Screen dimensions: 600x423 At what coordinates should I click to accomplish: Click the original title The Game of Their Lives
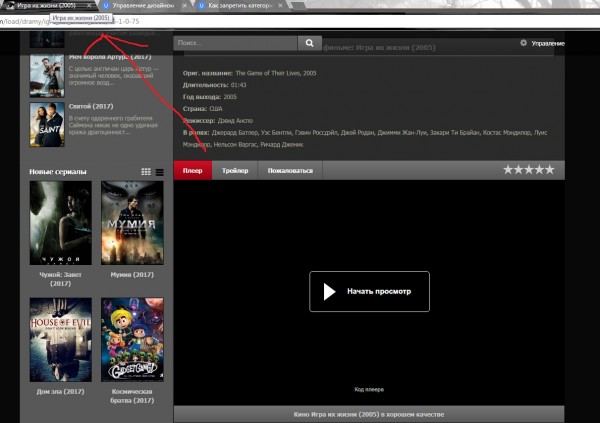click(x=267, y=73)
